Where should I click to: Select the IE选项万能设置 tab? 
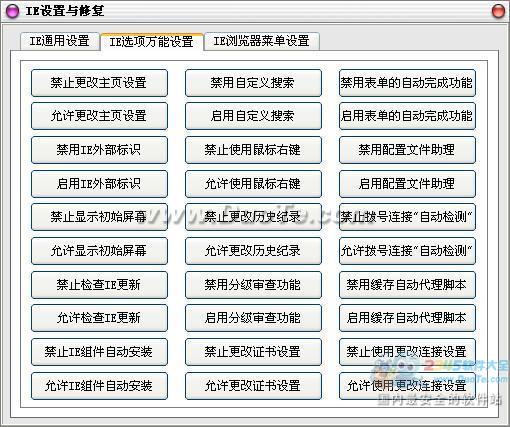152,42
